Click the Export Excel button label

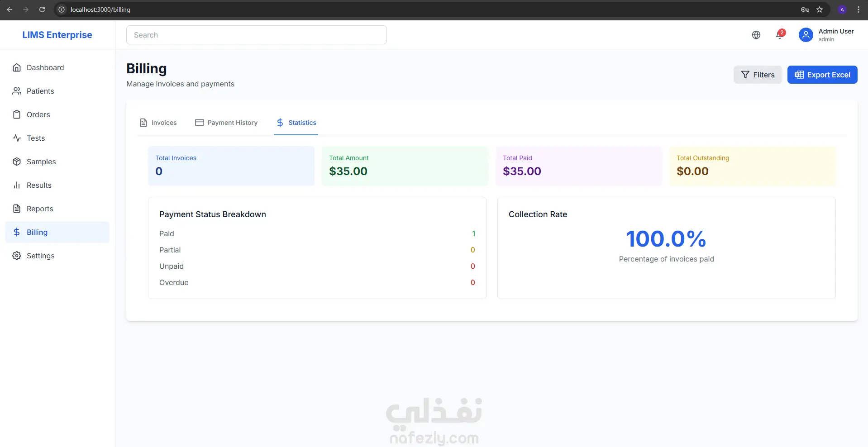tap(829, 75)
